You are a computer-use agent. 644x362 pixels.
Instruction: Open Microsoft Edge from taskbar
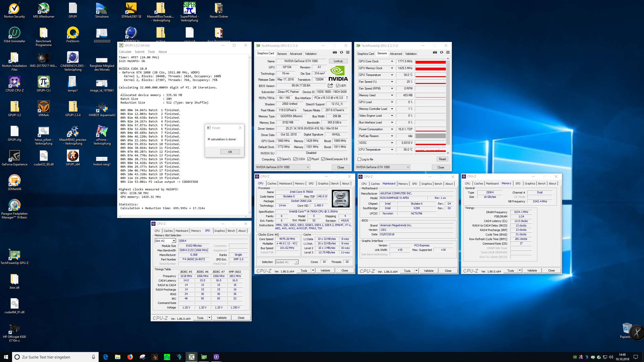coord(105,357)
